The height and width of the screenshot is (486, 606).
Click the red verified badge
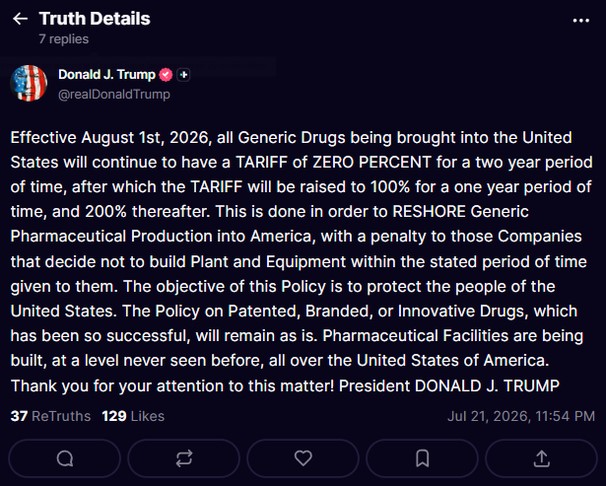[x=166, y=75]
